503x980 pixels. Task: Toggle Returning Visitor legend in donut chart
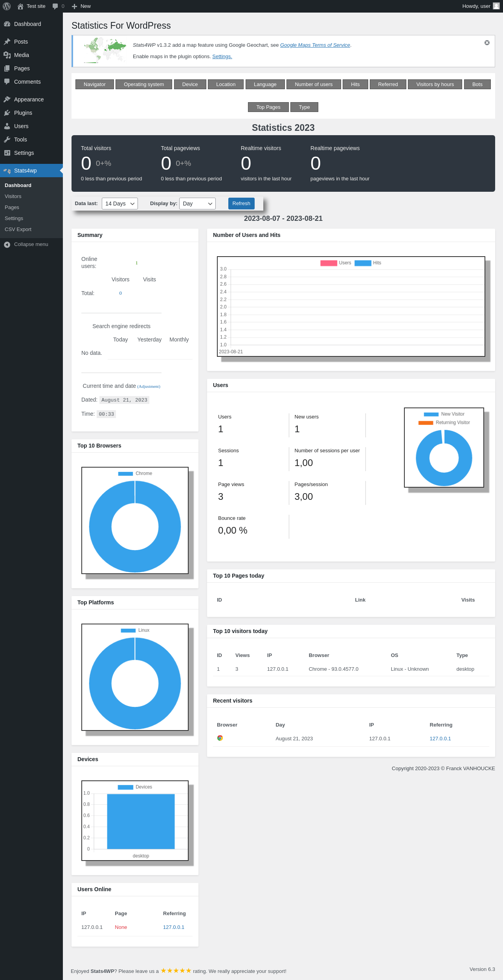click(444, 422)
